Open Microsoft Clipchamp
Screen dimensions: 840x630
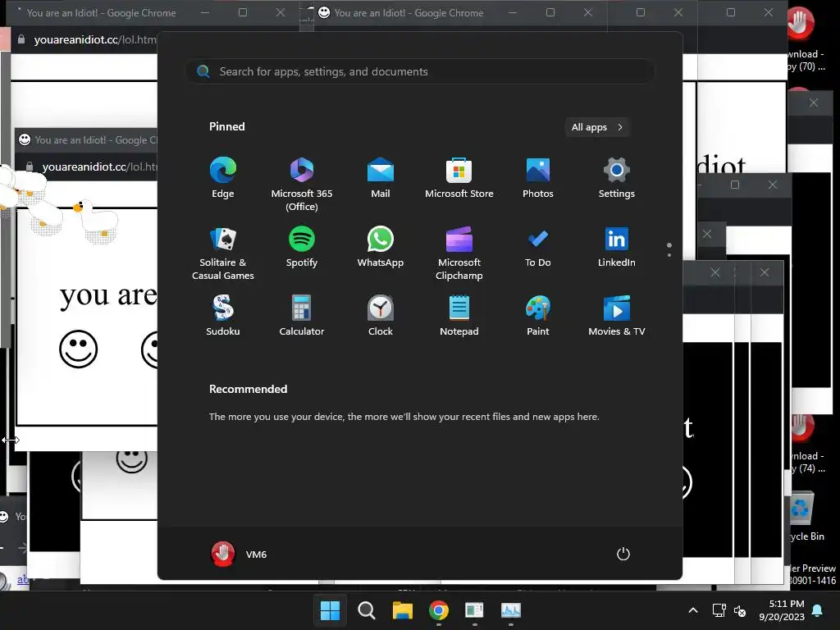[459, 253]
